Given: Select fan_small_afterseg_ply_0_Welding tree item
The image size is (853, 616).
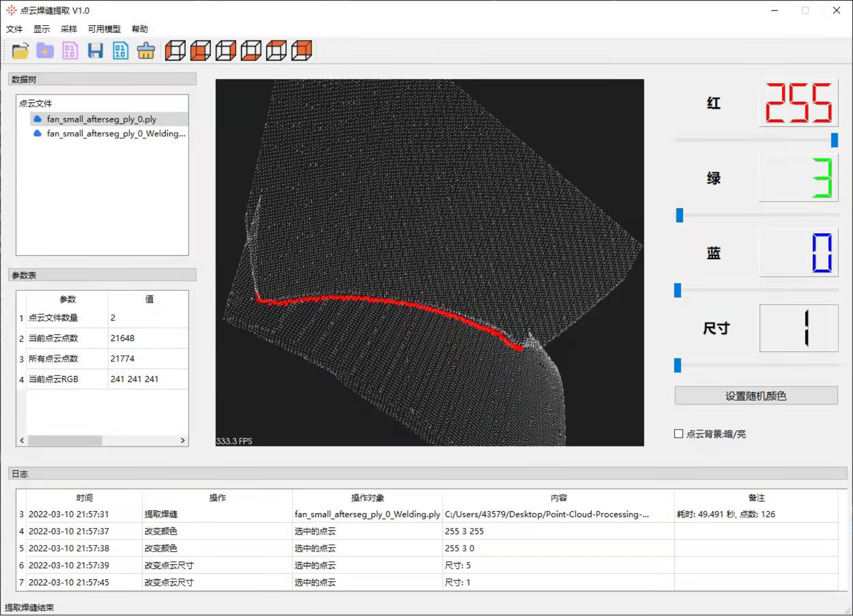Looking at the screenshot, I should 116,133.
